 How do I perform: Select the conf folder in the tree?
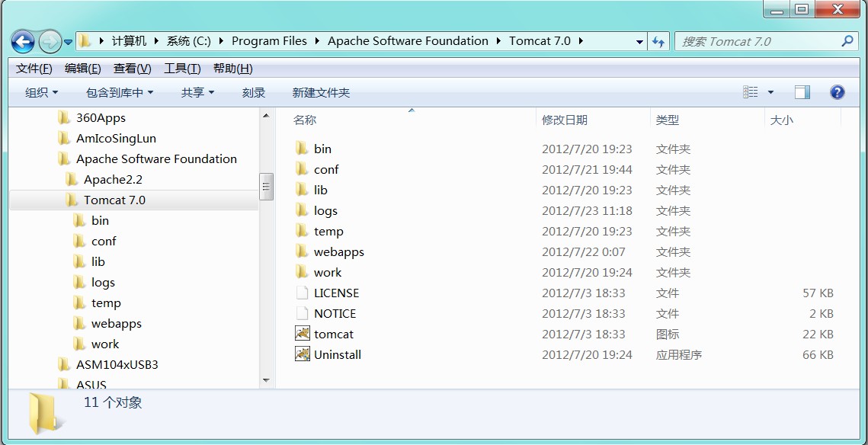[x=104, y=242]
